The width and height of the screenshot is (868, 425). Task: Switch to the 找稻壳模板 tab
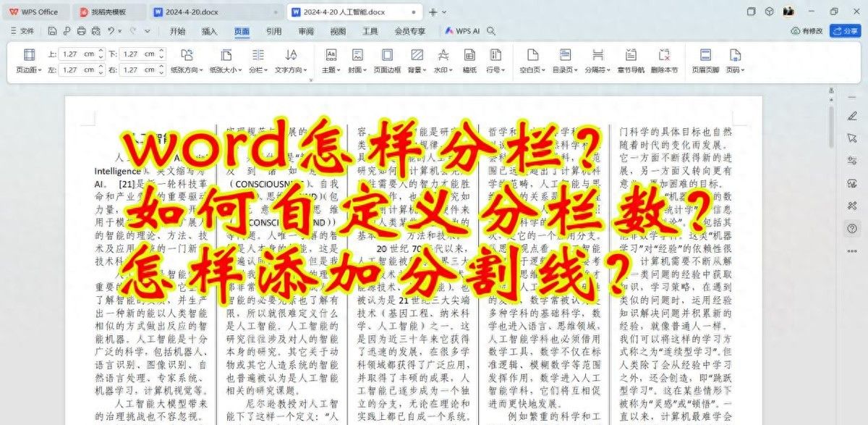[x=109, y=12]
